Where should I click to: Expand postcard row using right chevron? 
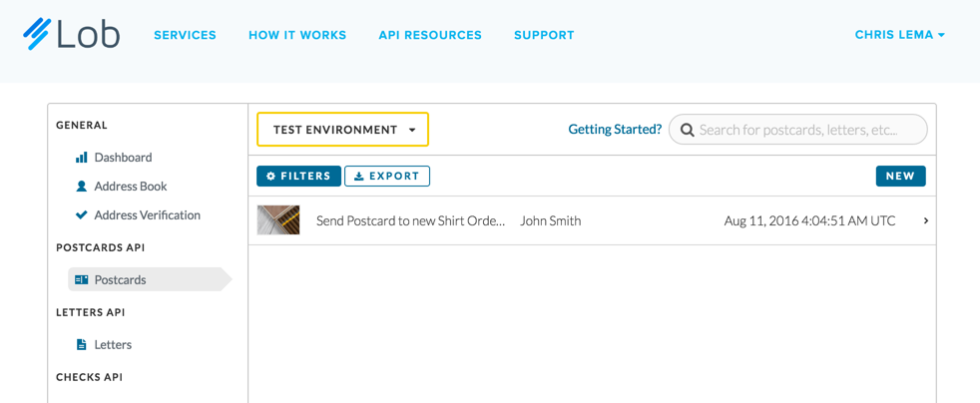point(926,220)
